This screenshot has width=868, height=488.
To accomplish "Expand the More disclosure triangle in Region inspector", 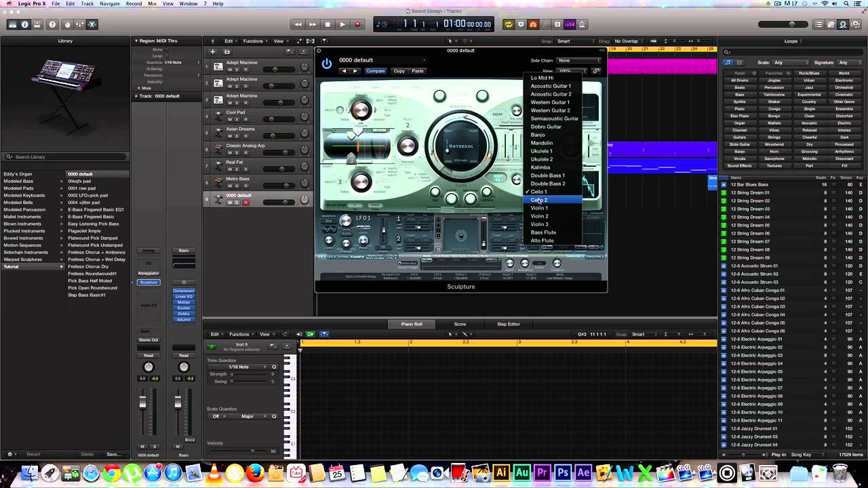I will pyautogui.click(x=140, y=88).
